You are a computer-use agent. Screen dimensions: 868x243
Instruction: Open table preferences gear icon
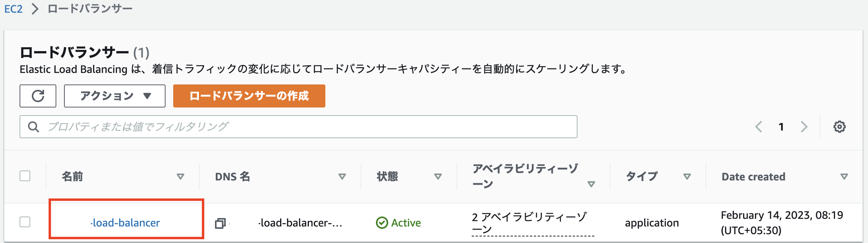pos(839,127)
